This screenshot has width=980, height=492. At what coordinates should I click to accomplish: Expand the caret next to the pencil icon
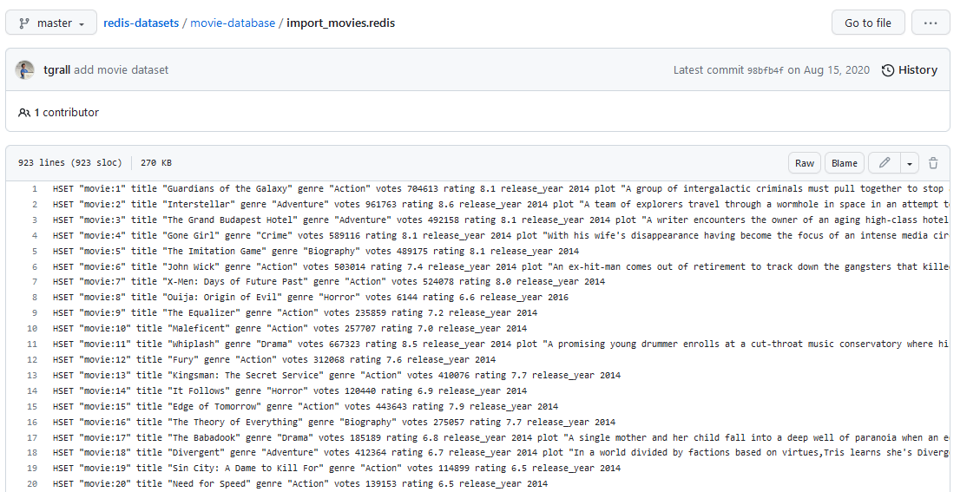pos(909,163)
